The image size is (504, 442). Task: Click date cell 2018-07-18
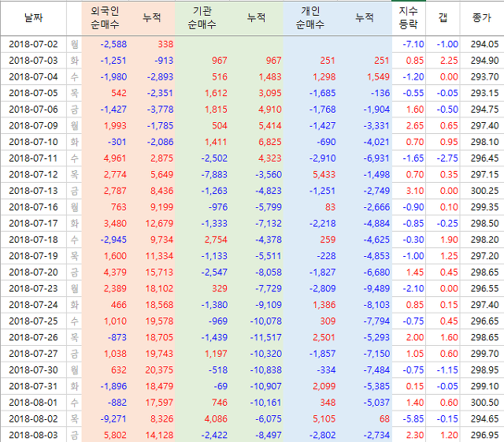pos(33,240)
